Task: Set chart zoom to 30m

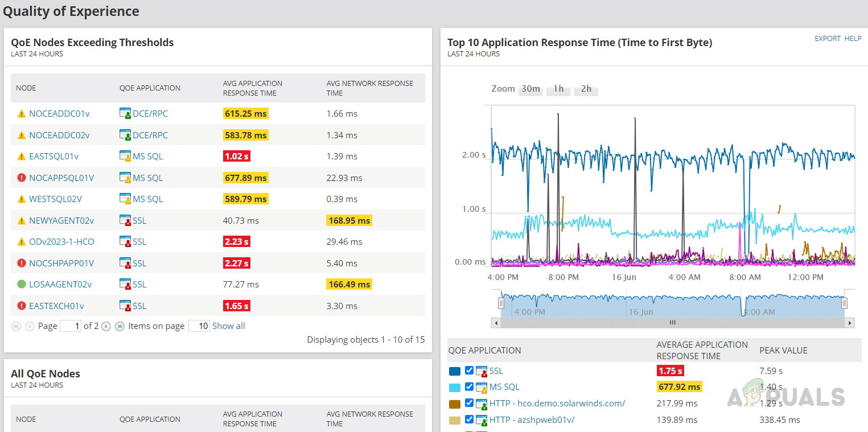Action: pyautogui.click(x=530, y=89)
